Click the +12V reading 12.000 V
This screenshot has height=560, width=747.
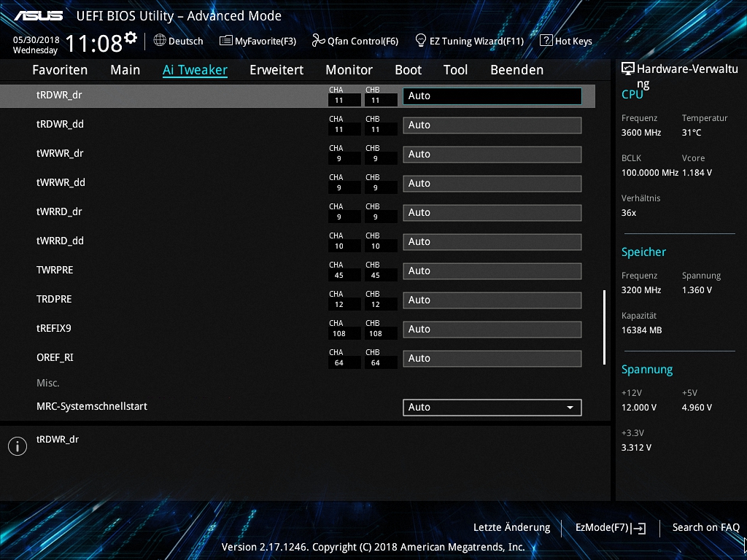click(x=638, y=408)
